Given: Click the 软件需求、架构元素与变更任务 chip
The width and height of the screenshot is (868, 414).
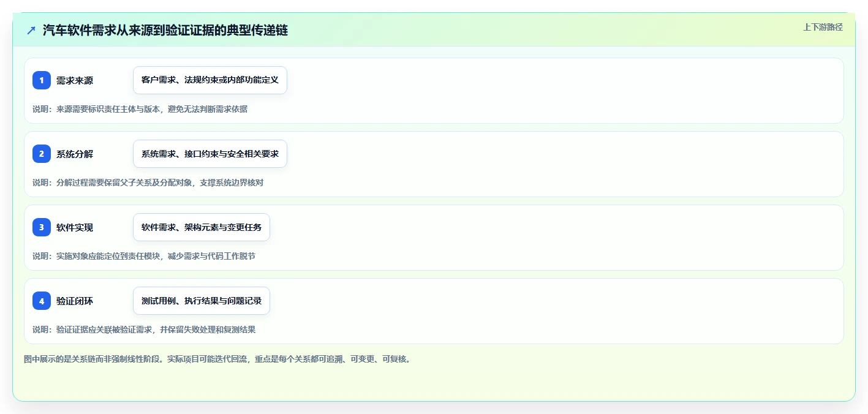Looking at the screenshot, I should point(202,227).
